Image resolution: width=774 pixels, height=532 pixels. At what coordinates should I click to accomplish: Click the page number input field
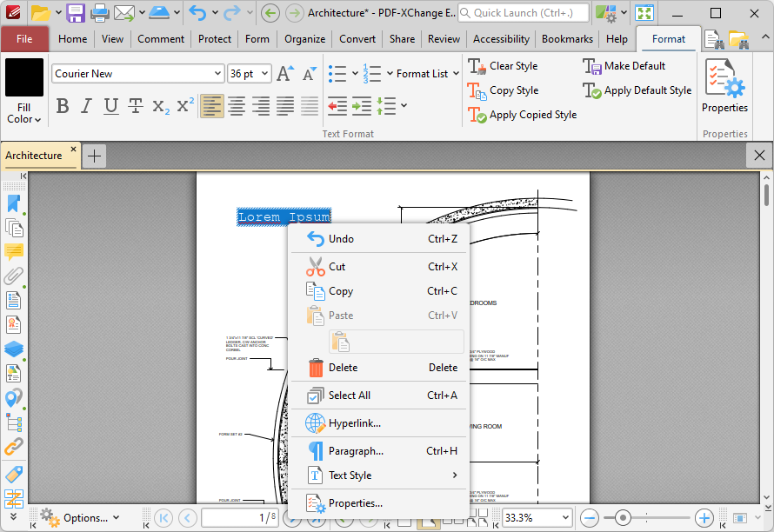point(239,518)
